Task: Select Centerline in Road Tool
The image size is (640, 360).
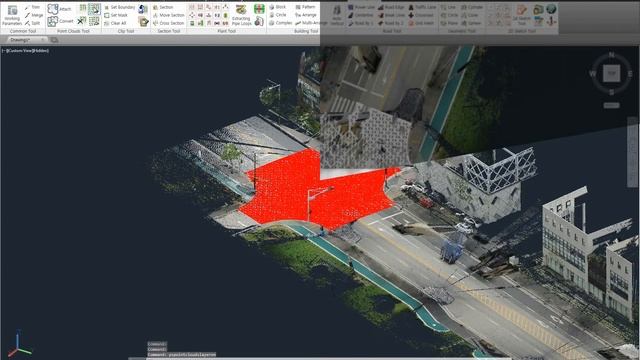Action: [x=360, y=15]
